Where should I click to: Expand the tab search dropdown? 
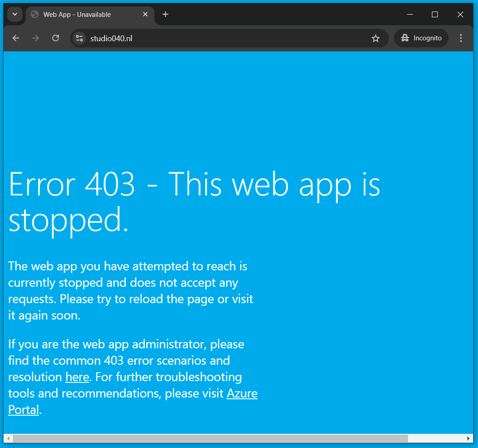[x=15, y=14]
